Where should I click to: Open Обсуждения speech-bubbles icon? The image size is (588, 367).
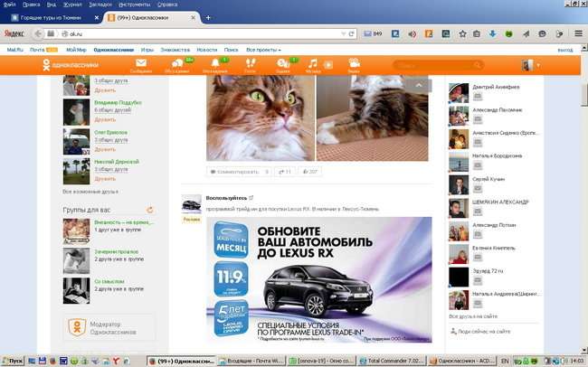pos(177,65)
